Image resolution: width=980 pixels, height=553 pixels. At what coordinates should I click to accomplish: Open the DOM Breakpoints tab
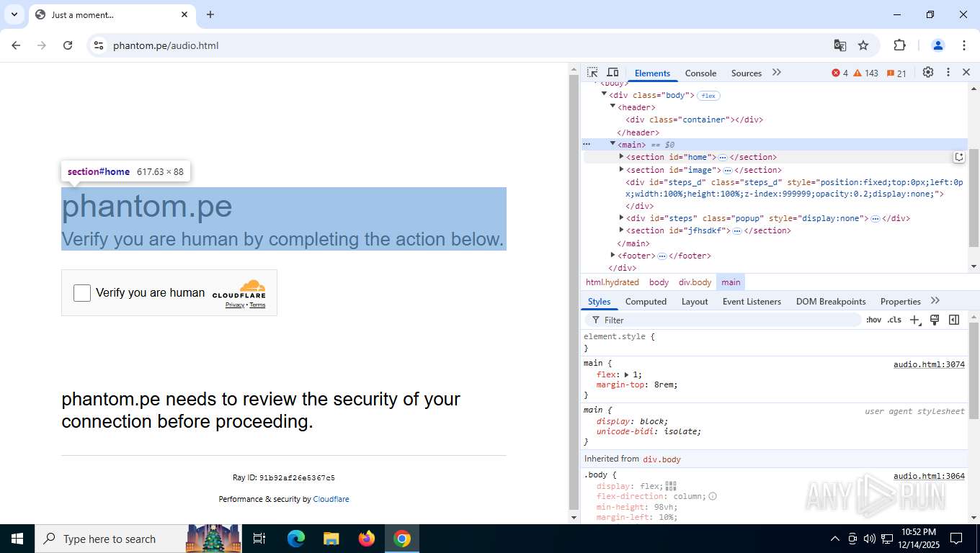coord(831,301)
